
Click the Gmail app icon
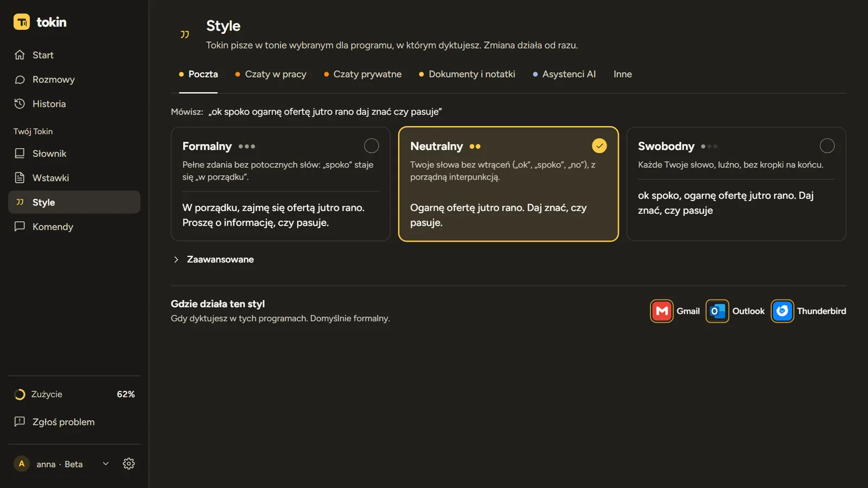(x=662, y=311)
